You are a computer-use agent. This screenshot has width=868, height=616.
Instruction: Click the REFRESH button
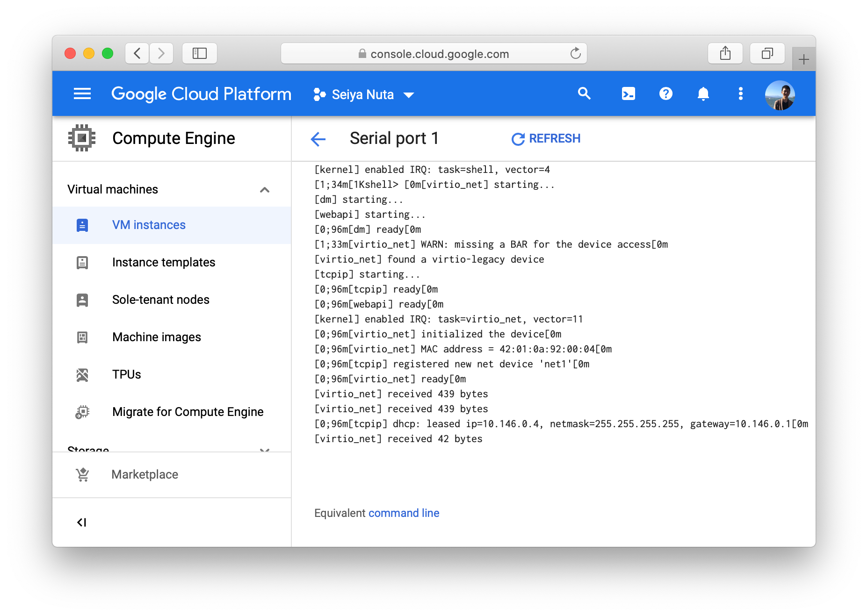pos(546,138)
